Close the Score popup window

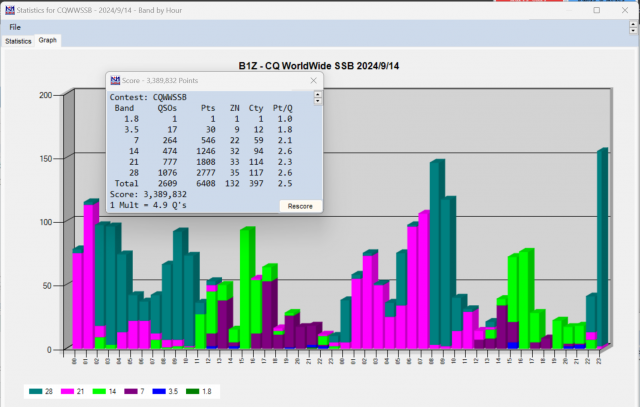tap(313, 80)
